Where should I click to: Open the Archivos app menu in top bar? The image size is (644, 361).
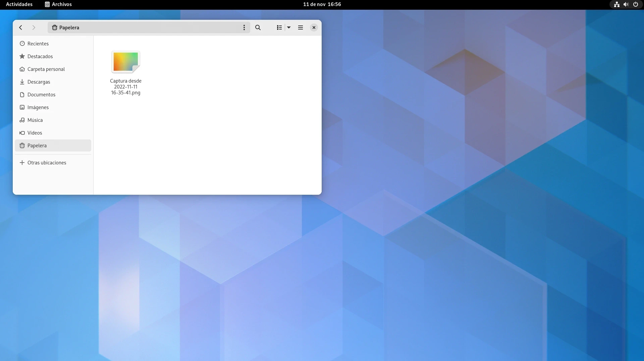(x=58, y=4)
